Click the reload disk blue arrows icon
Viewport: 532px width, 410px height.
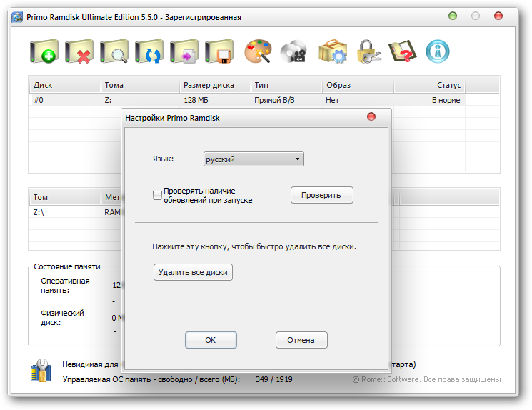click(x=149, y=51)
